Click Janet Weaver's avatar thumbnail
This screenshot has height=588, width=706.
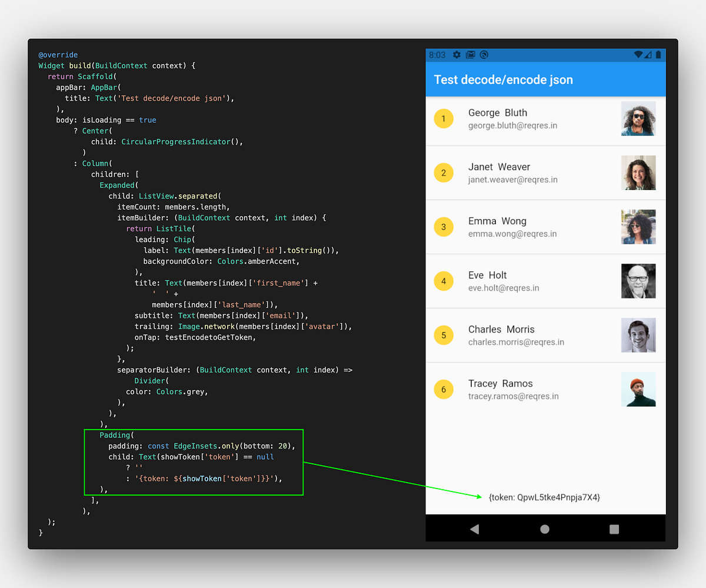tap(638, 172)
